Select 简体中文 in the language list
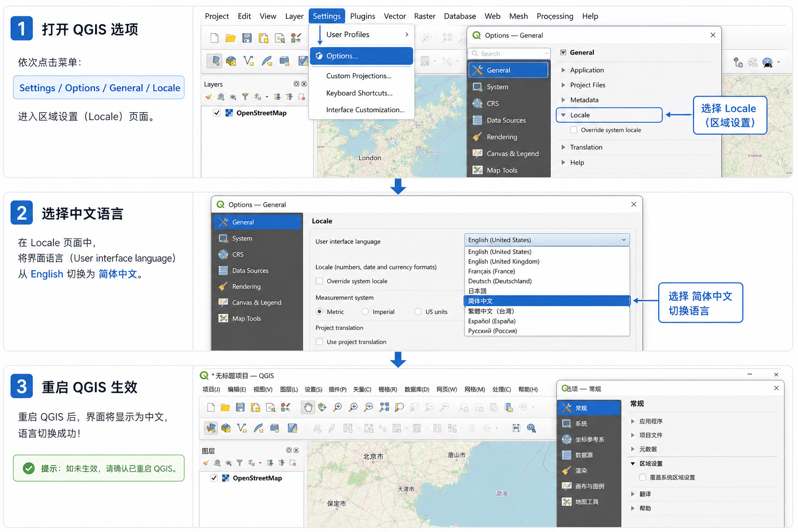 547,301
